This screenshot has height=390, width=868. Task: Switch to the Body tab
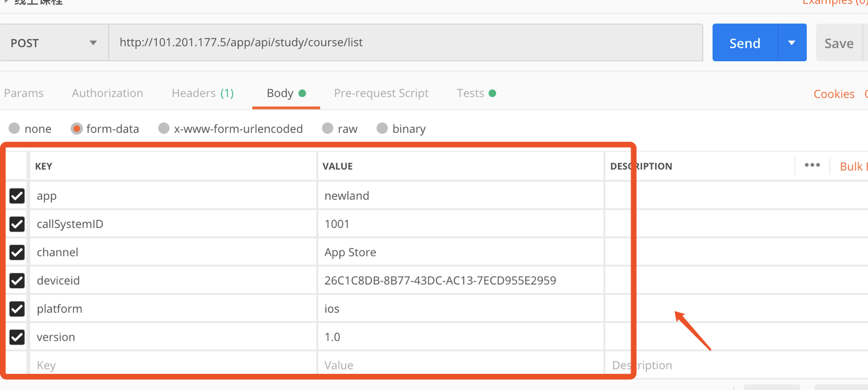coord(286,93)
